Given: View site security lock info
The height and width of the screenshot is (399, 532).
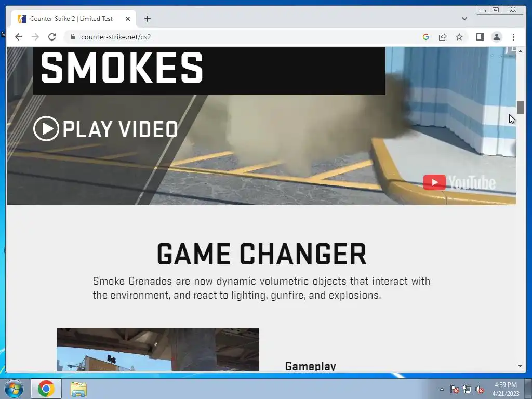Looking at the screenshot, I should point(72,37).
